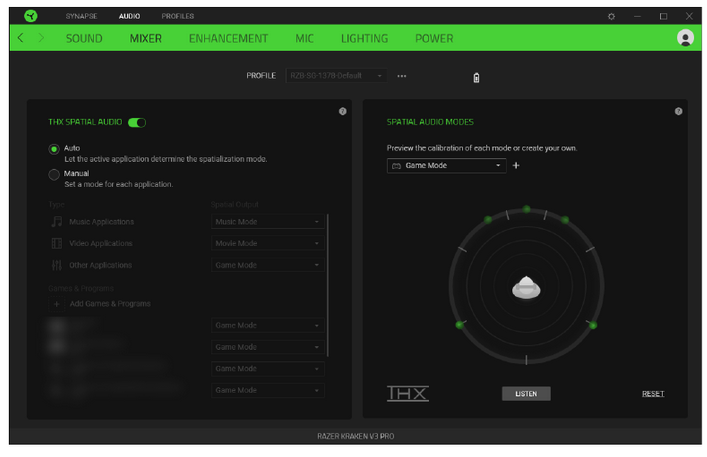This screenshot has height=457, width=707.
Task: Switch to the Profiles tab
Action: pyautogui.click(x=178, y=16)
